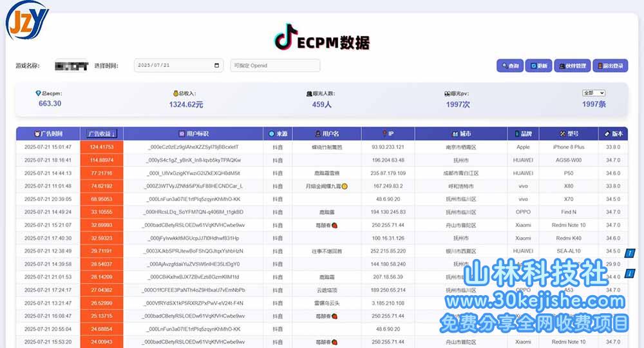Open 伙伴管理 partner management
Screen dimensions: 644x348
point(571,66)
